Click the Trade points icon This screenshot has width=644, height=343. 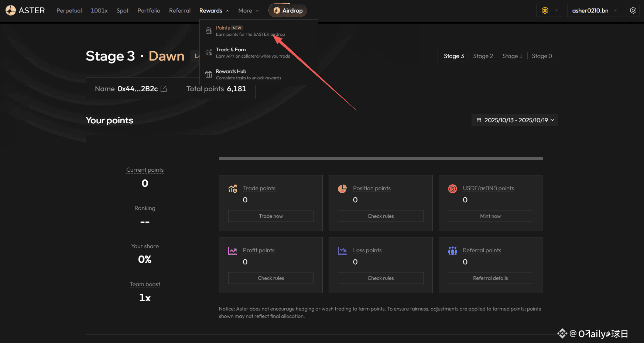point(233,189)
